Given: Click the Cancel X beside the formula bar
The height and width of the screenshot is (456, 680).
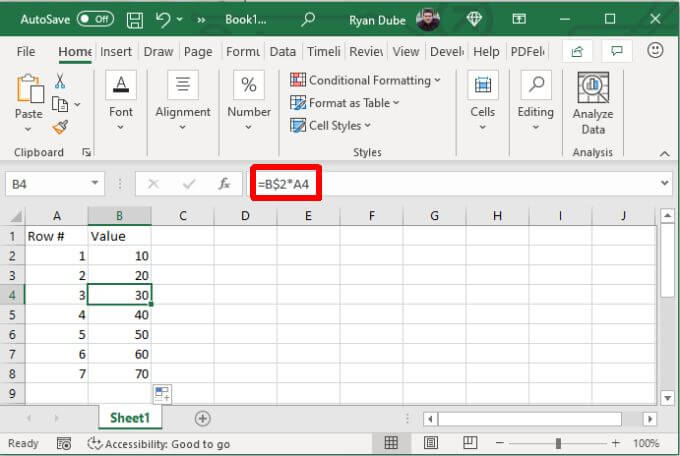Looking at the screenshot, I should 153,184.
